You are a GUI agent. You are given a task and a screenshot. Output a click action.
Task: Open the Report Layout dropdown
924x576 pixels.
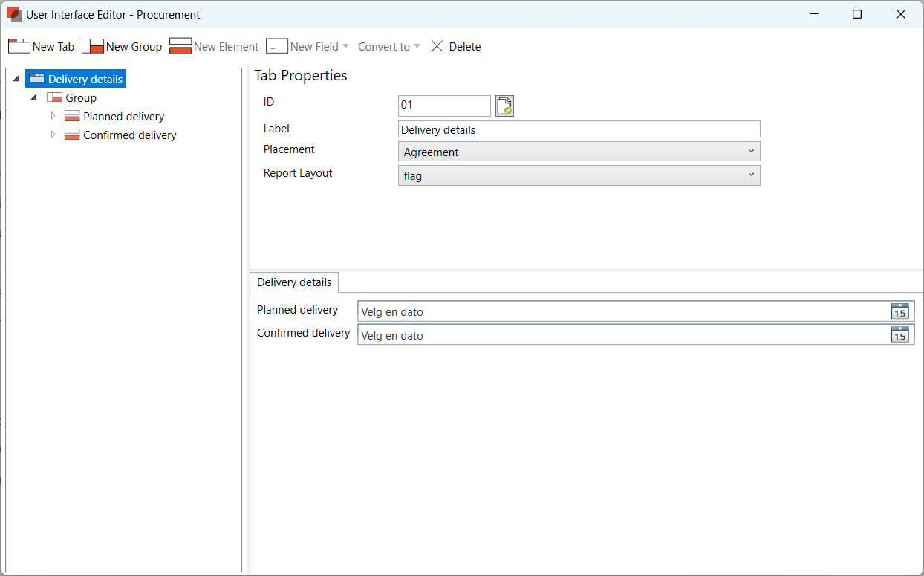[579, 175]
